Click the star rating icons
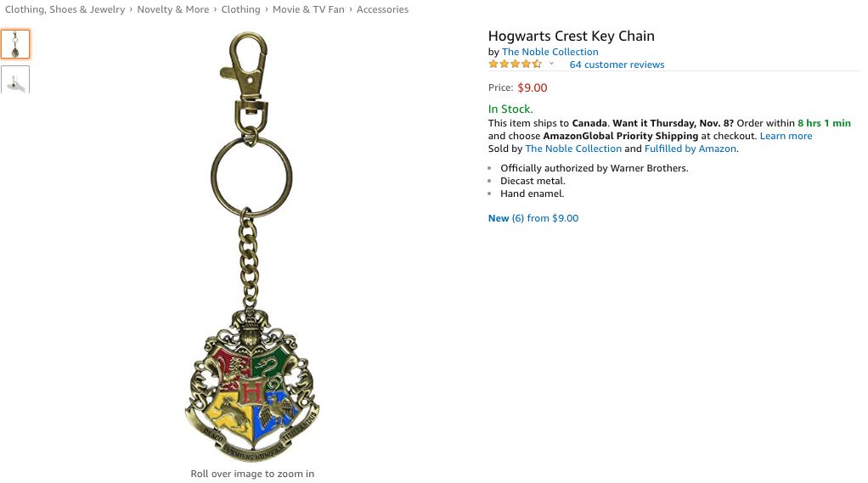 pos(516,65)
